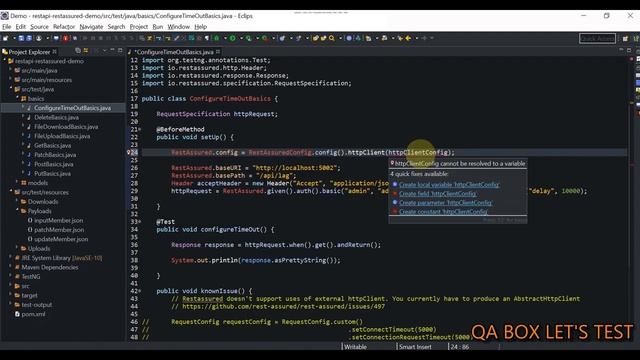Minimize the Project Explorer panel
This screenshot has width=640, height=360.
[x=112, y=50]
